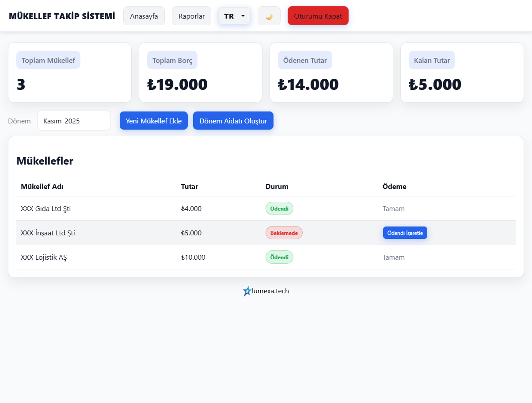Image resolution: width=532 pixels, height=403 pixels.
Task: Click Yeni Mükellef Ekle button
Action: point(153,121)
